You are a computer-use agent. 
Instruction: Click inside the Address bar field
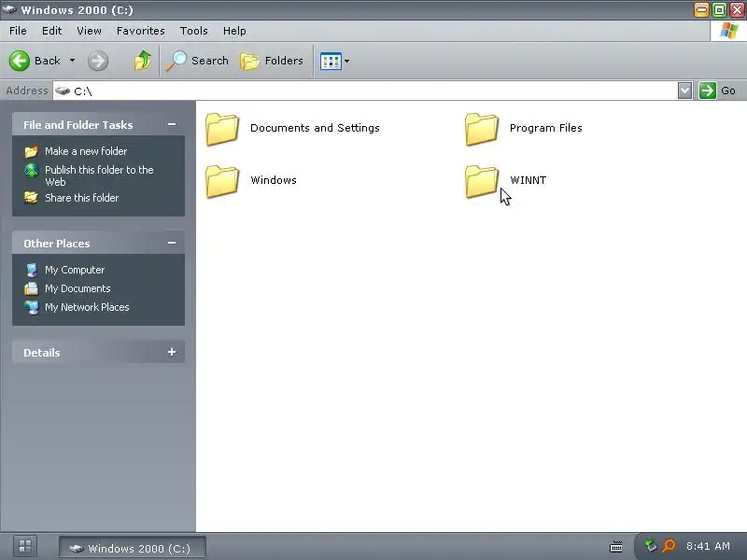pos(365,91)
